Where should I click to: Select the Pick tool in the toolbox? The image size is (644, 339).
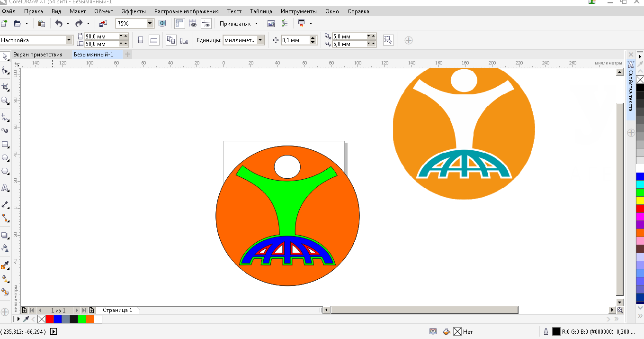coord(5,56)
